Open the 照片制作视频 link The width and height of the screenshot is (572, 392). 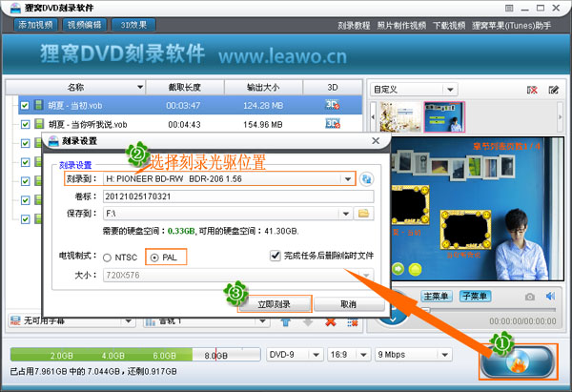(x=401, y=26)
